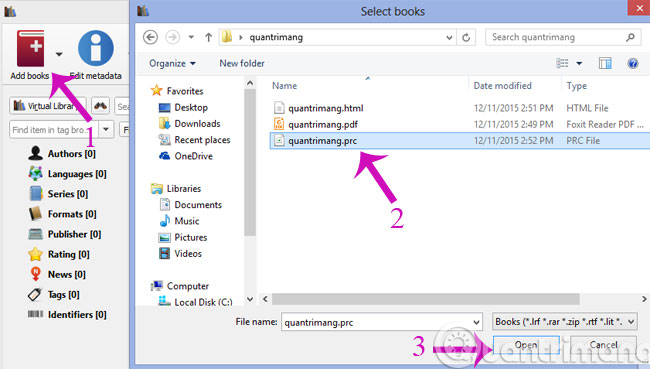The height and width of the screenshot is (369, 650).
Task: Click the binoculars advanced search icon
Action: (x=100, y=106)
